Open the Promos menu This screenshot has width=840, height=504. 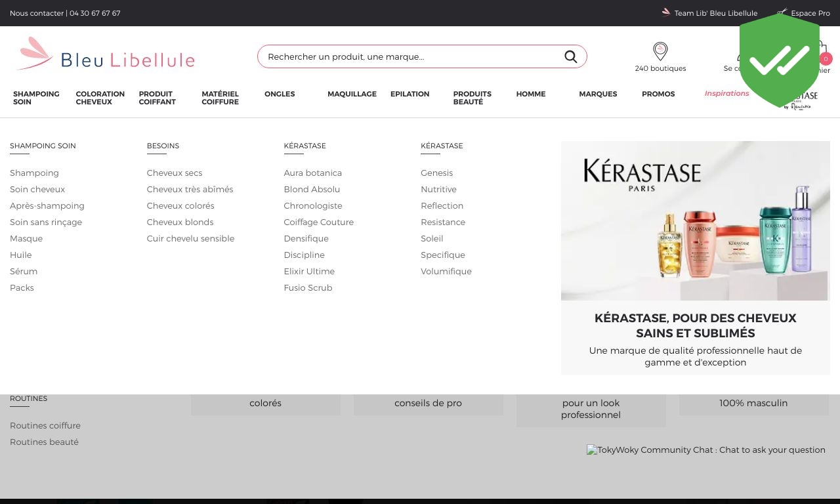pyautogui.click(x=658, y=94)
